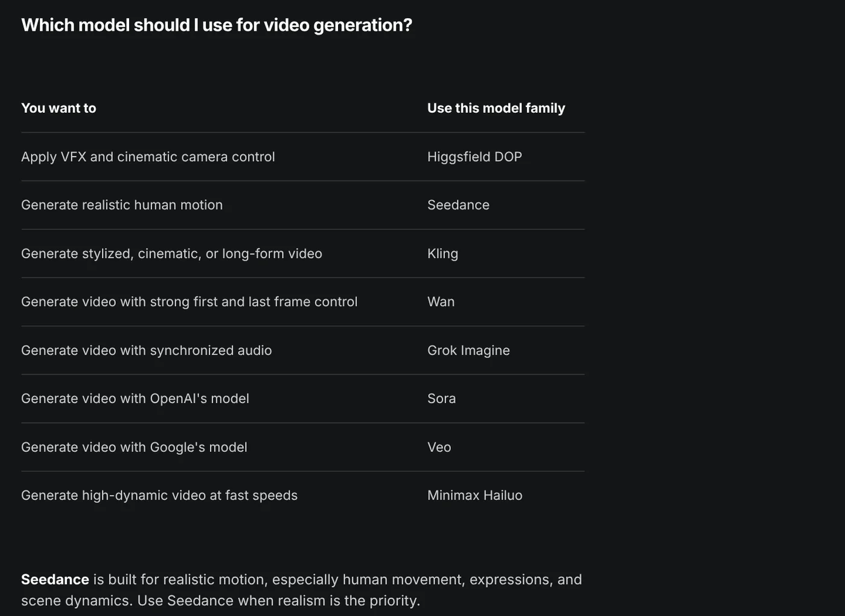Click 'Generate stylized, cinematic, or long-form video'
The image size is (845, 616).
171,253
